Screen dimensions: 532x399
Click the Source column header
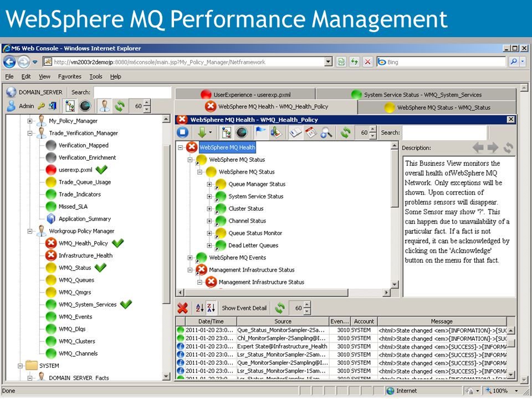(x=283, y=321)
